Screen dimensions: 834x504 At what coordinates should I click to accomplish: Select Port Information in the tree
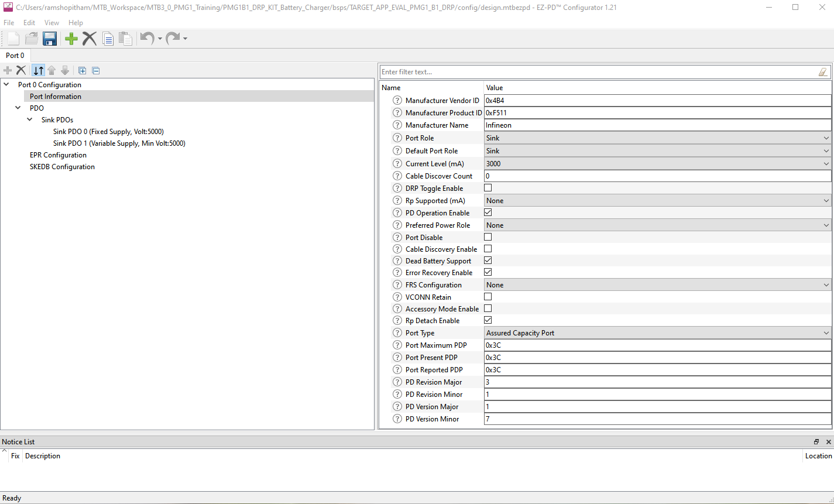(56, 97)
